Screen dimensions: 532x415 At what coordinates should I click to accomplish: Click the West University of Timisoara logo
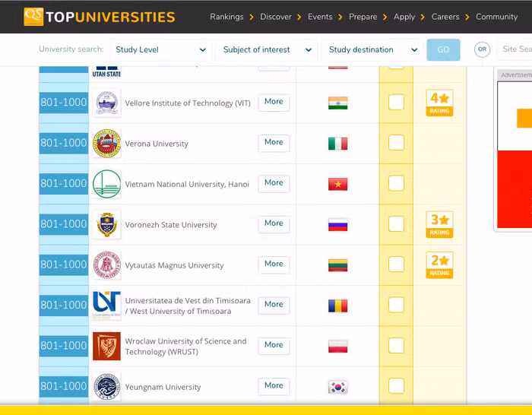click(106, 306)
